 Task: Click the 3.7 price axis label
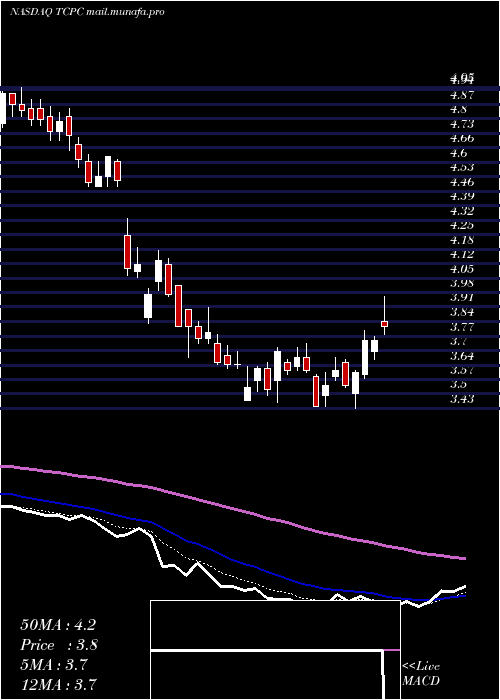pyautogui.click(x=459, y=341)
